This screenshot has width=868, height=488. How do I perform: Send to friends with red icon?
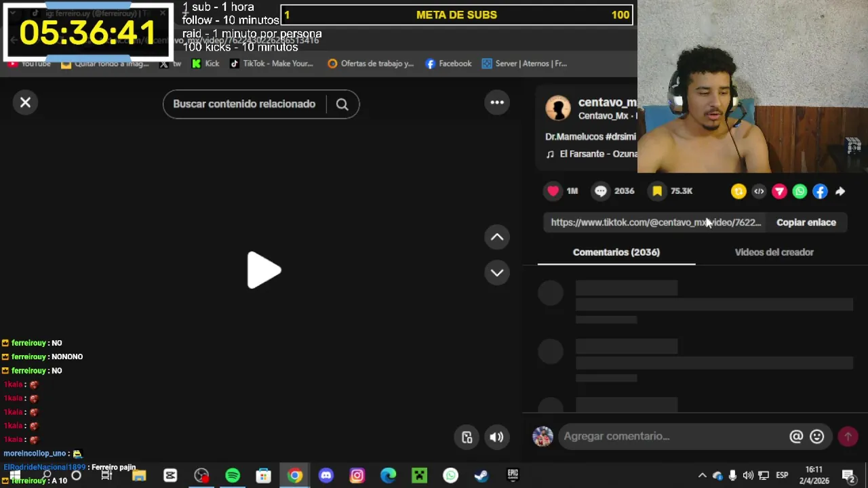[x=779, y=192]
